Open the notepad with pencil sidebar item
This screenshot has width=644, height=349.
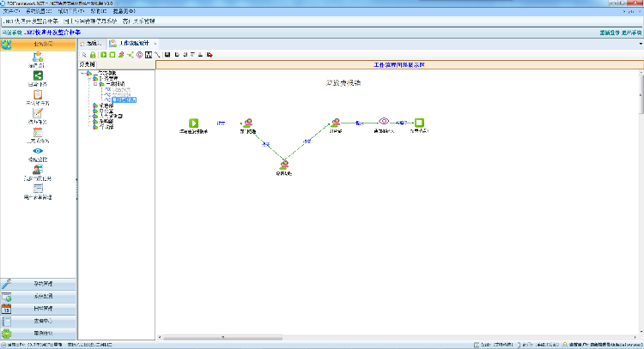click(38, 116)
